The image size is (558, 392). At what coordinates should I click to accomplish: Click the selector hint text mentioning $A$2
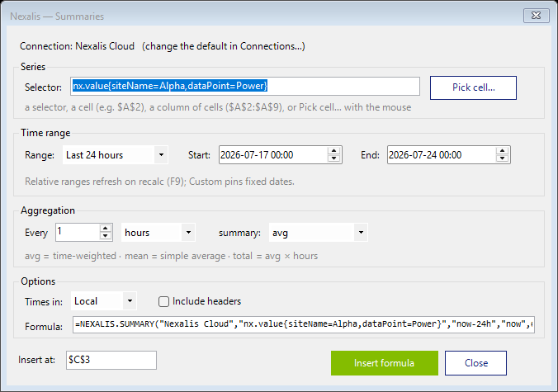[x=218, y=107]
